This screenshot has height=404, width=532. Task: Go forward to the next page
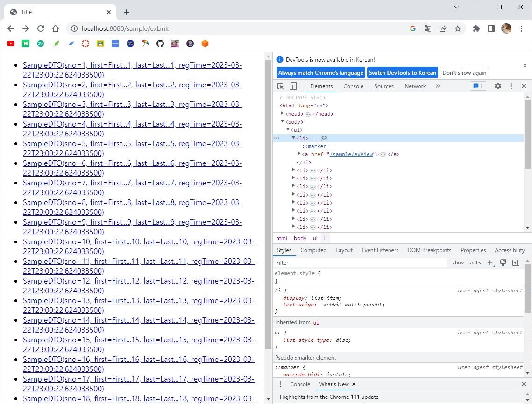(26, 28)
